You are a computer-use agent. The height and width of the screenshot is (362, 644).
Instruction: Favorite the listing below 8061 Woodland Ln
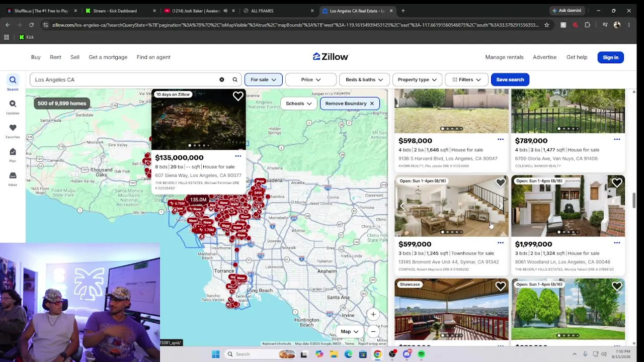617,287
